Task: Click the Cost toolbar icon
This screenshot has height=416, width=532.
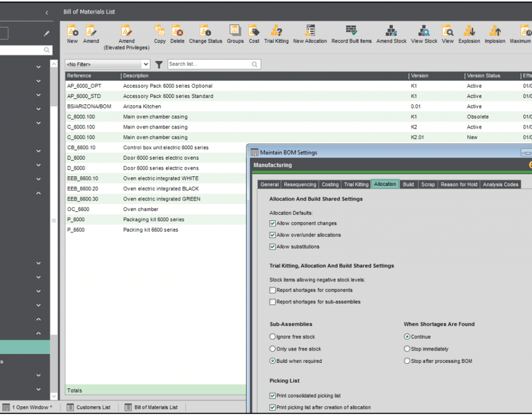Action: (254, 31)
